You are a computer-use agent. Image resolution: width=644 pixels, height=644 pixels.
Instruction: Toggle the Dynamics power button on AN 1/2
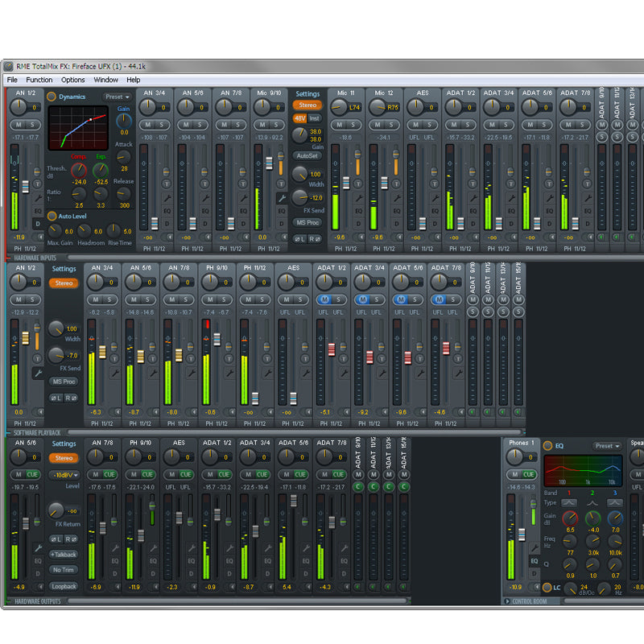coord(52,97)
